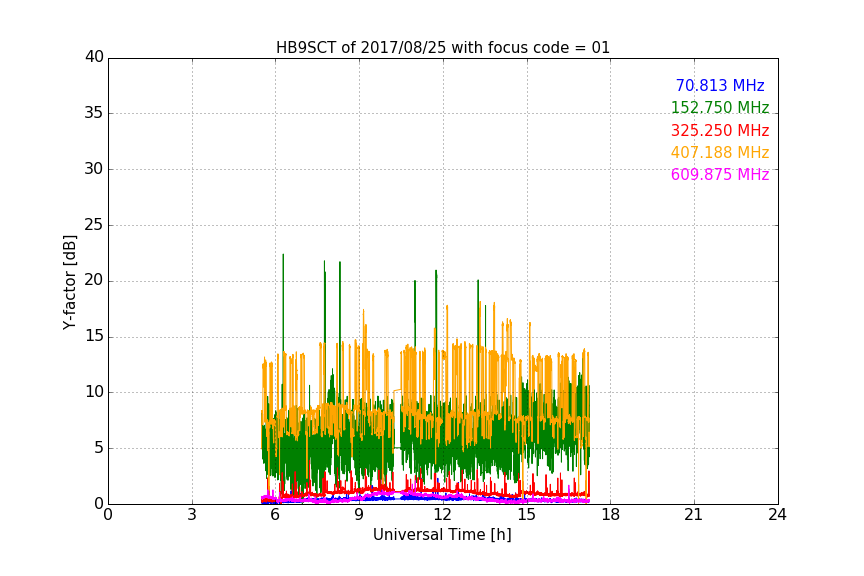This screenshot has height=576, width=864.
Task: Click the x-axis tick label 24
Action: [x=777, y=515]
